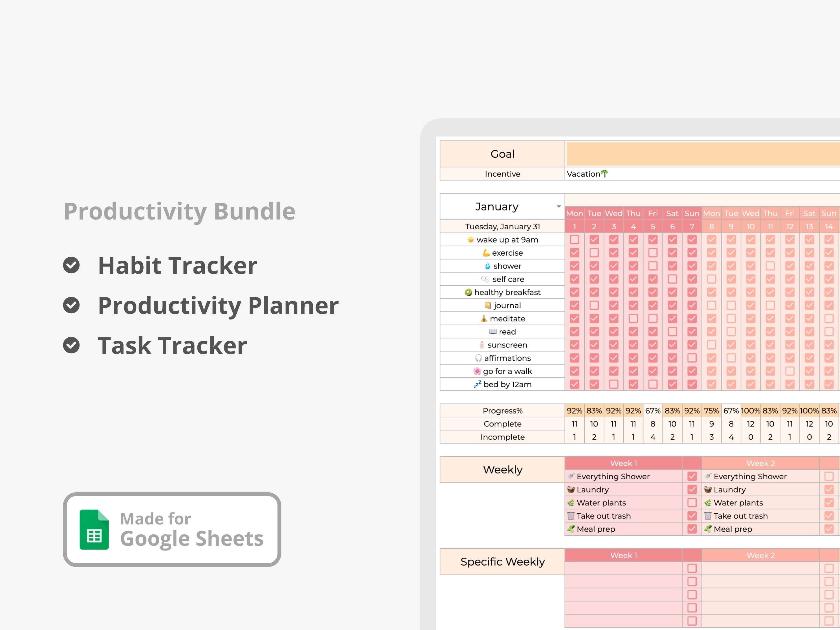840x630 pixels.
Task: Click the Made for Google Sheets badge
Action: pos(172,529)
